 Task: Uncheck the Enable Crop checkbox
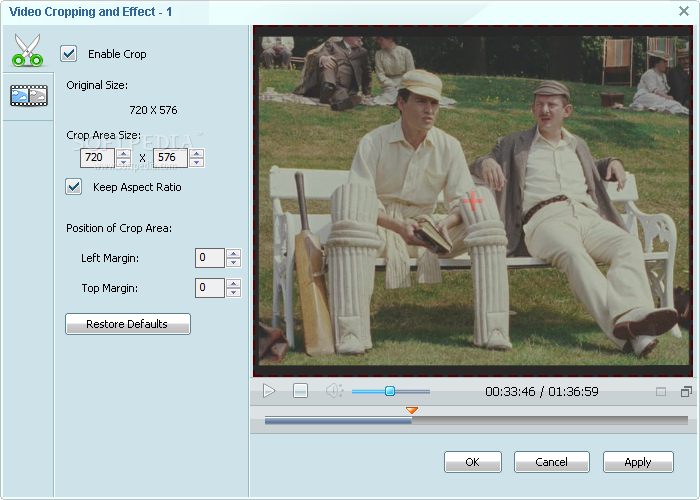click(69, 54)
